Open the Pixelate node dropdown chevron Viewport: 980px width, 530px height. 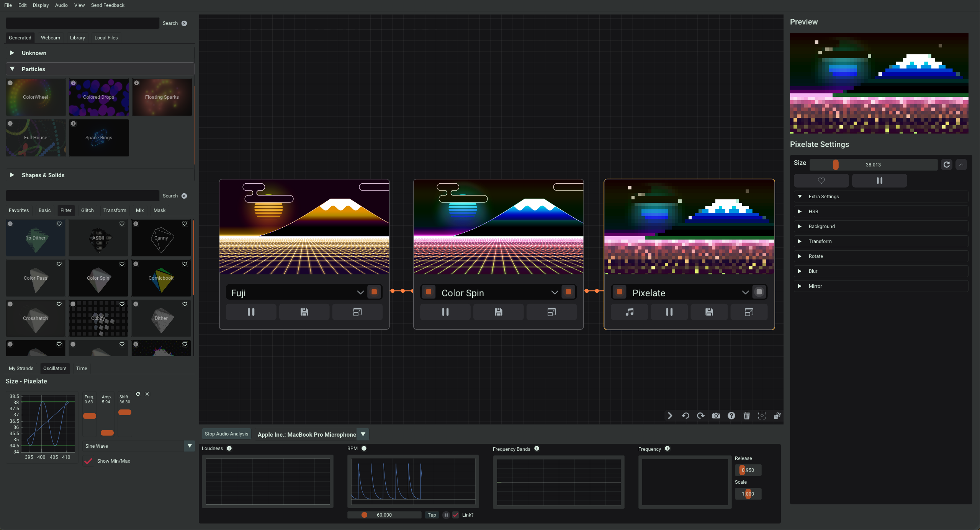point(745,292)
